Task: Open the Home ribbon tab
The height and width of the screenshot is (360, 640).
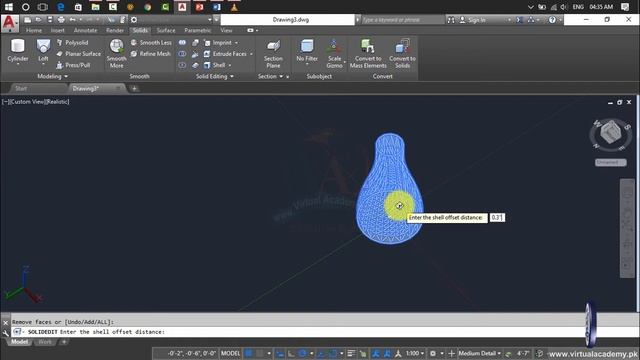Action: [x=33, y=31]
